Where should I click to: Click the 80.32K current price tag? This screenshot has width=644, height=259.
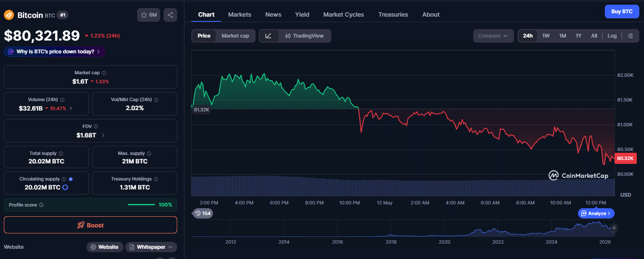[x=626, y=158]
